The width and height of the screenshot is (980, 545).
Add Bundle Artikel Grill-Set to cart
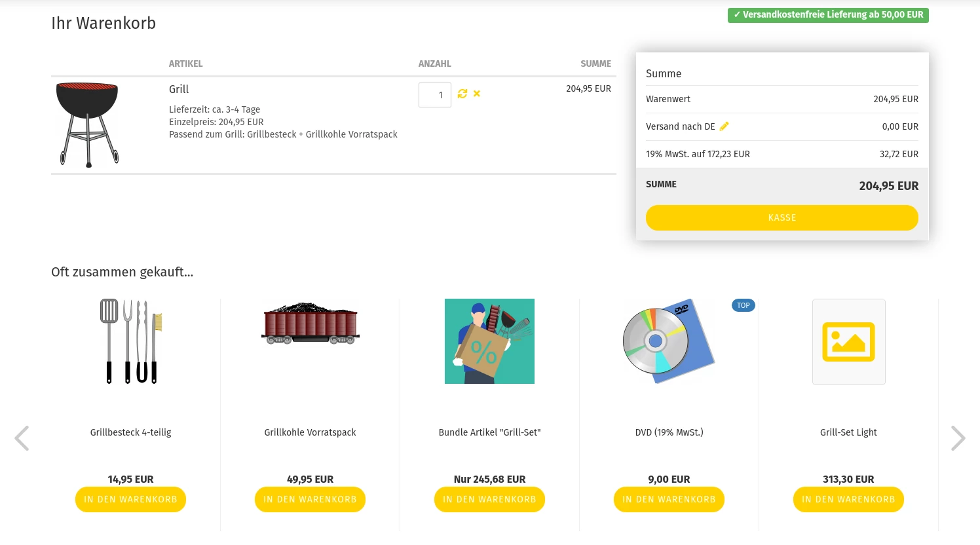[x=489, y=499]
